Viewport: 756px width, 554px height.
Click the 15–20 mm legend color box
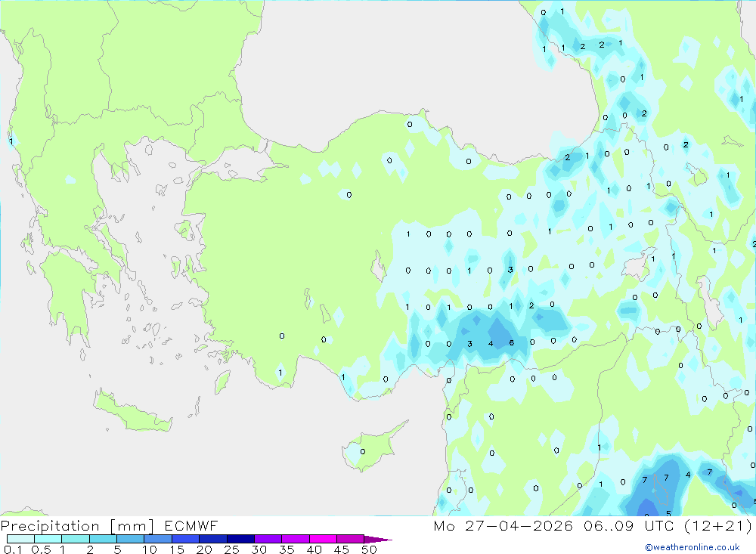click(185, 539)
